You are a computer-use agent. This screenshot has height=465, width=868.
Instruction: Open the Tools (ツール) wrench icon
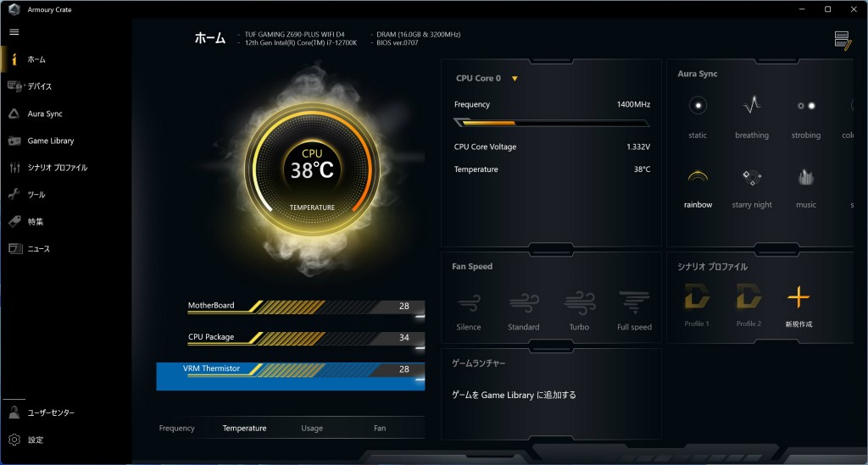(x=14, y=194)
